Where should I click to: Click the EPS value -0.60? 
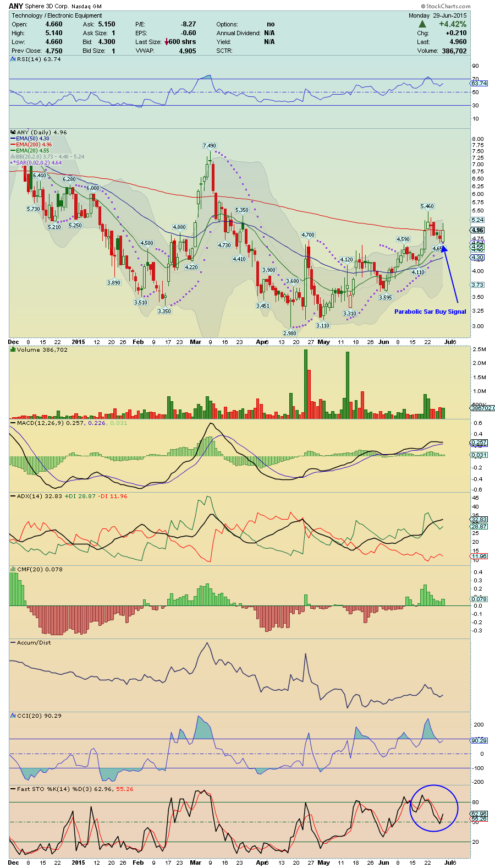point(188,33)
